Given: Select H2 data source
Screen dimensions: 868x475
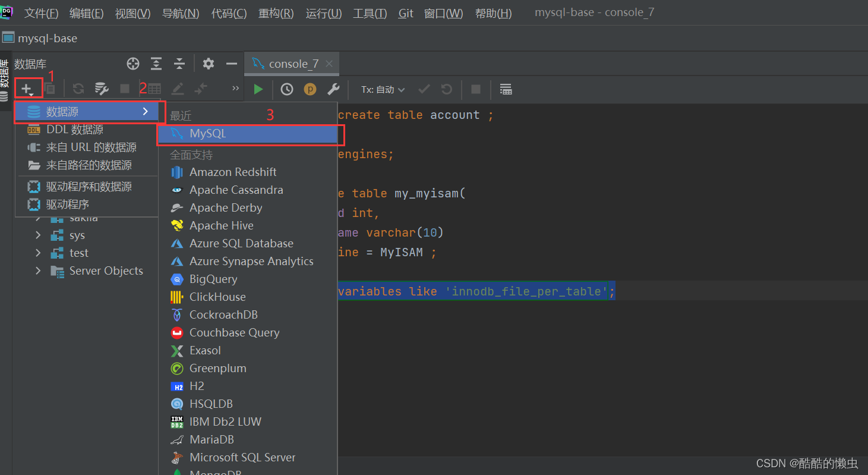Looking at the screenshot, I should click(248, 386).
